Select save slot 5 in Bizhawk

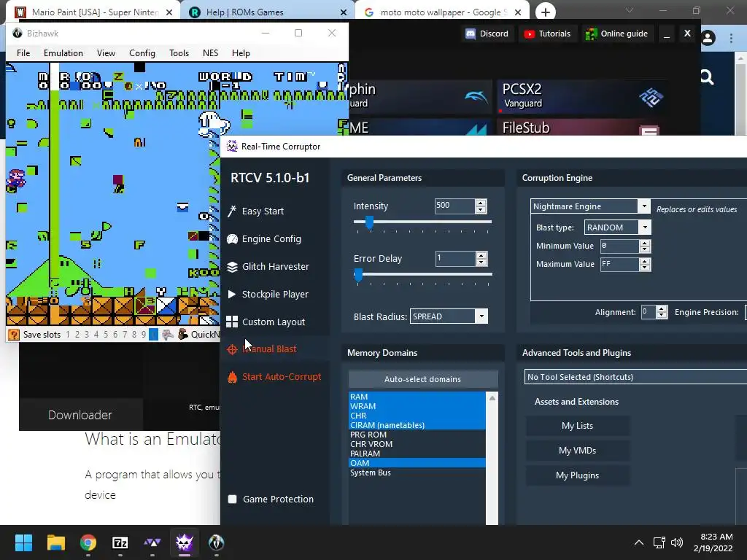pos(106,335)
